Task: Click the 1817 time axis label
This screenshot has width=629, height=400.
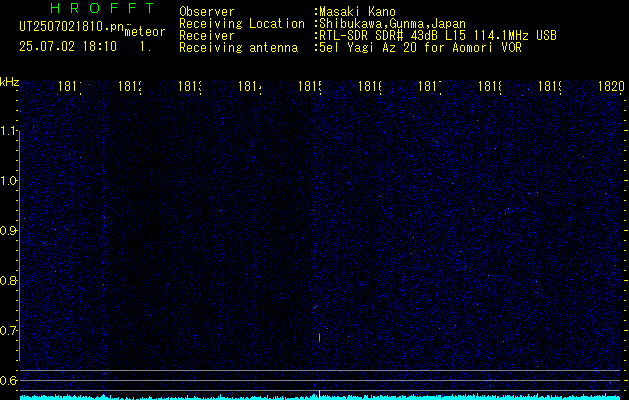Action: tap(430, 86)
